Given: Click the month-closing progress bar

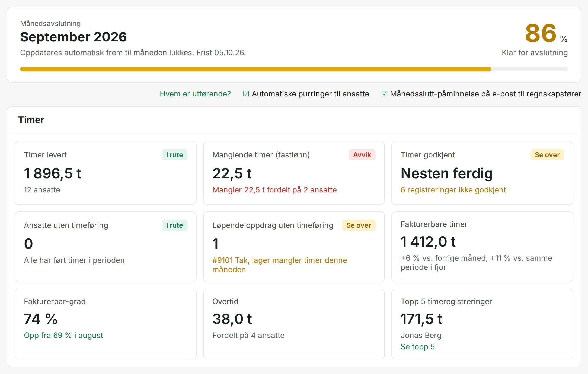Looking at the screenshot, I should coord(294,69).
